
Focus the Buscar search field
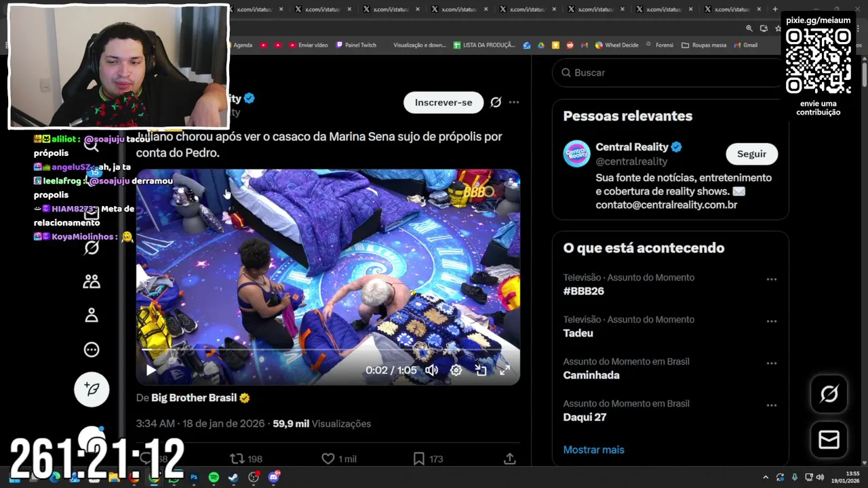pos(670,73)
